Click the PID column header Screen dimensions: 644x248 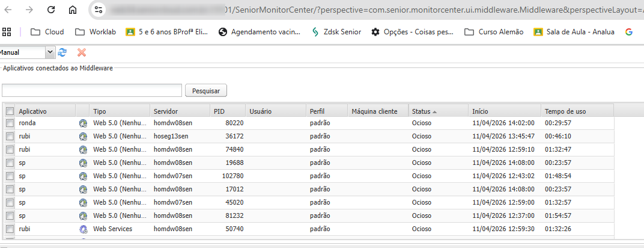point(219,111)
